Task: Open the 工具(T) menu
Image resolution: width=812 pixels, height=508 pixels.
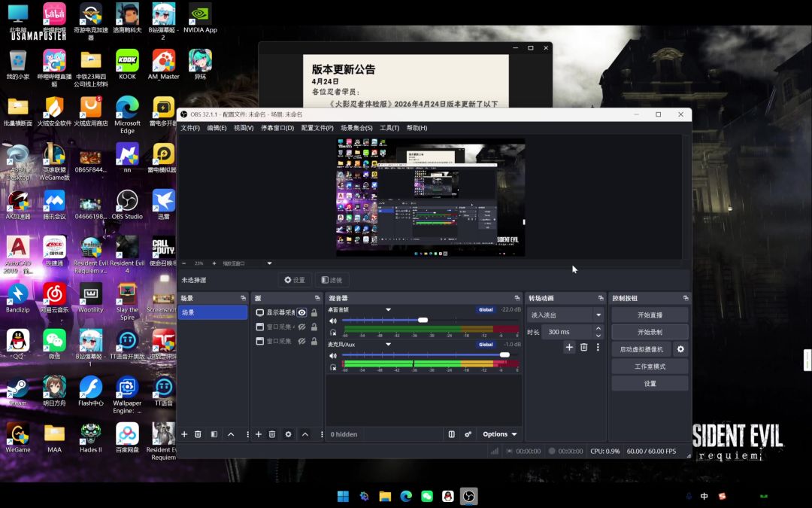Action: [389, 128]
